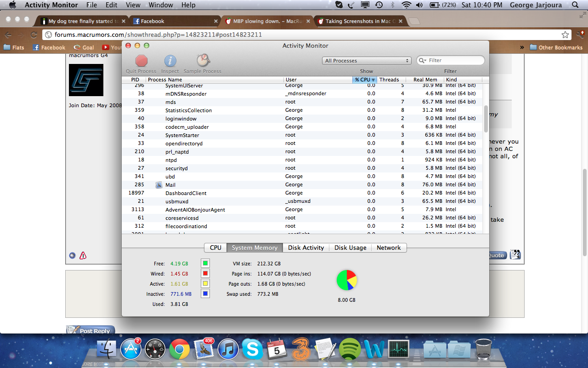The height and width of the screenshot is (368, 588).
Task: Click the Process Name column header
Action: click(x=215, y=80)
